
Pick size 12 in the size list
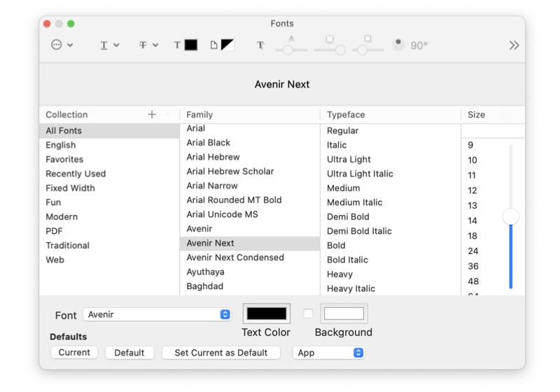point(472,190)
